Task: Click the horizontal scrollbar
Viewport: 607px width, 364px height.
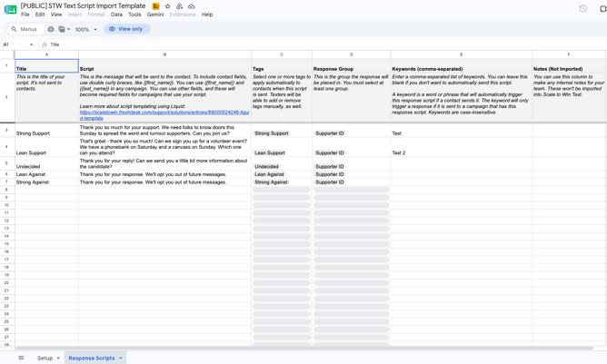Action: point(304,349)
